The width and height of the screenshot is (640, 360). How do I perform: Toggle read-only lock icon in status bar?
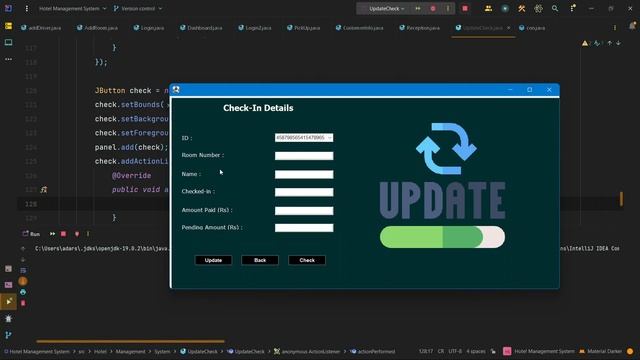[493, 351]
